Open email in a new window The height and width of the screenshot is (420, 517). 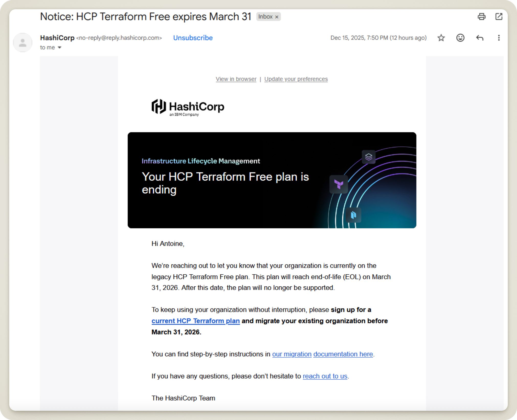[x=499, y=17]
